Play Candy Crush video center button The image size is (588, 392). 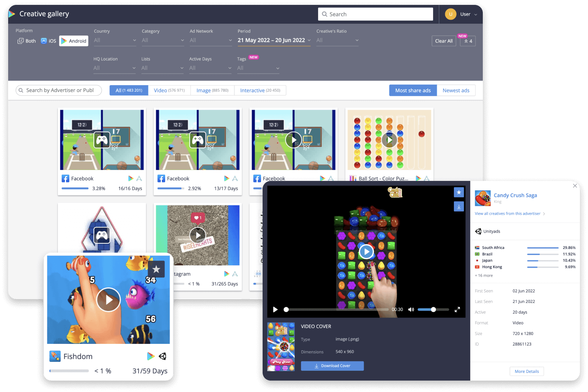[x=366, y=252]
